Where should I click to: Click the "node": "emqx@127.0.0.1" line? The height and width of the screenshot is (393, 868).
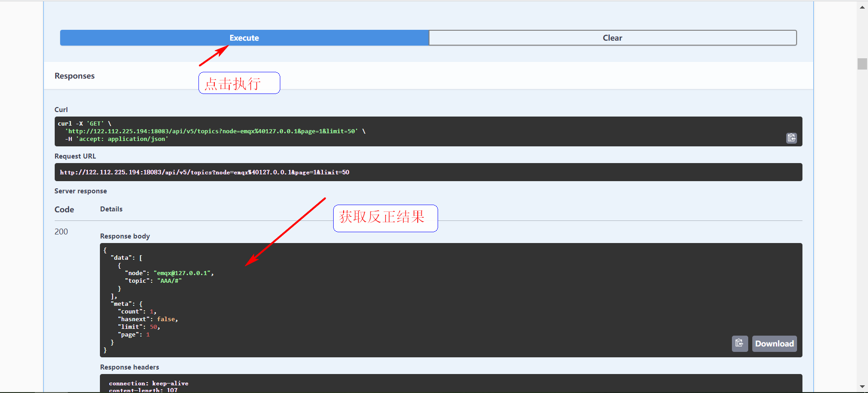click(169, 273)
